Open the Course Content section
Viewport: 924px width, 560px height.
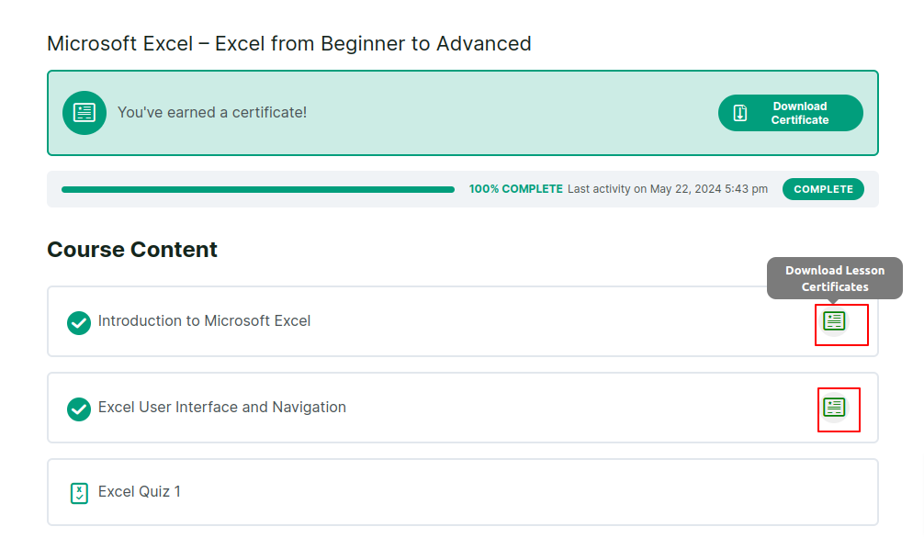point(132,249)
